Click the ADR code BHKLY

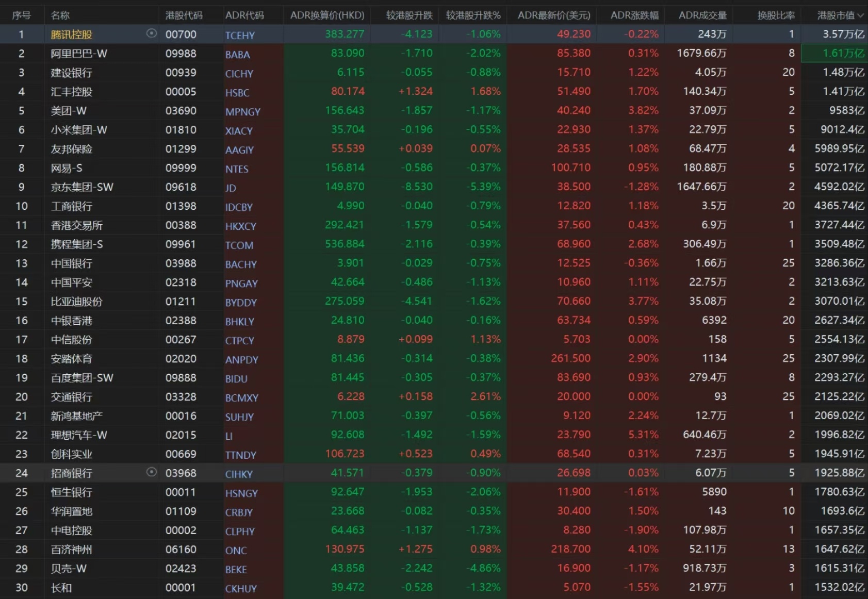(240, 322)
